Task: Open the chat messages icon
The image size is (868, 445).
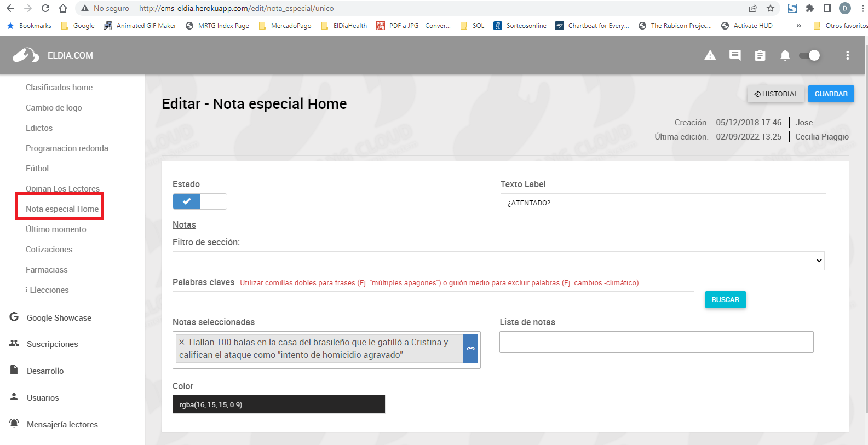Action: [735, 55]
